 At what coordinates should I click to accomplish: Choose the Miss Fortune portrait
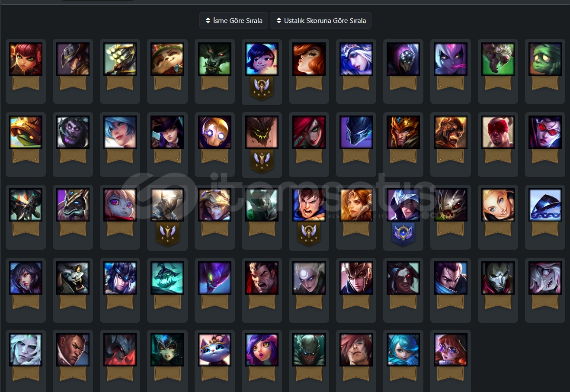309,59
